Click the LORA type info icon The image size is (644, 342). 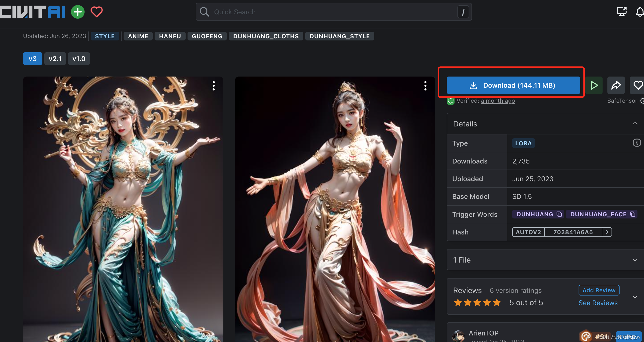coord(636,143)
